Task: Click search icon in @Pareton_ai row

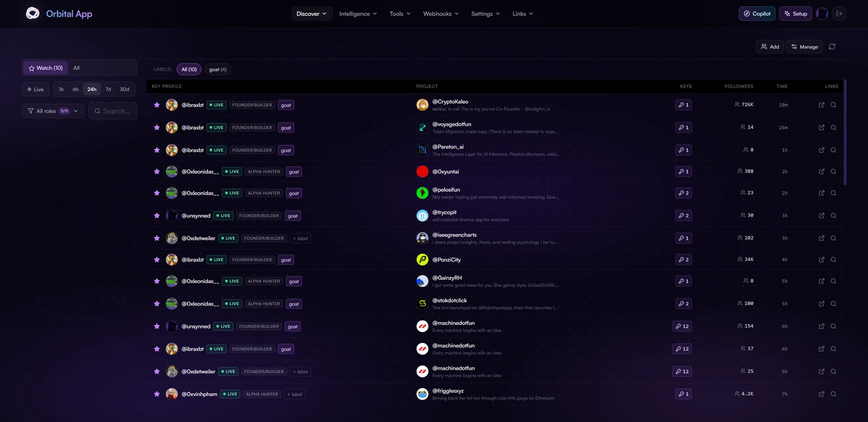Action: [x=833, y=150]
